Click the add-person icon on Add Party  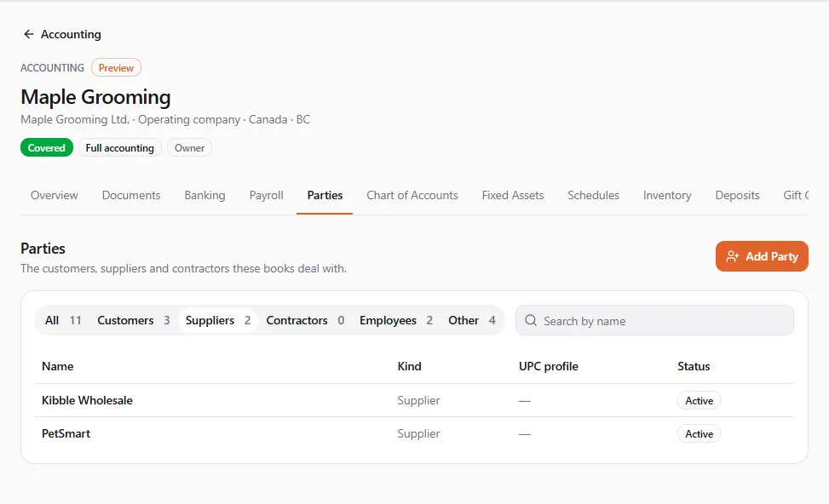click(732, 257)
